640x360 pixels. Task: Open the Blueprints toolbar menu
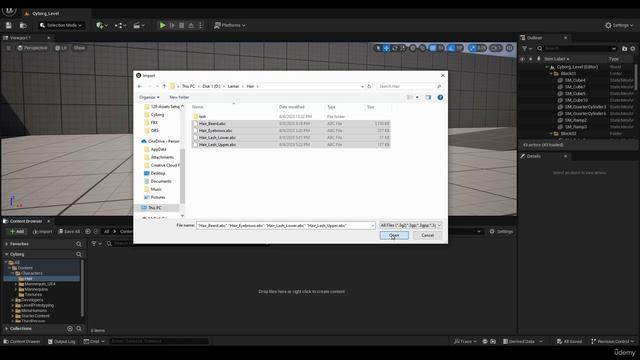click(120, 25)
